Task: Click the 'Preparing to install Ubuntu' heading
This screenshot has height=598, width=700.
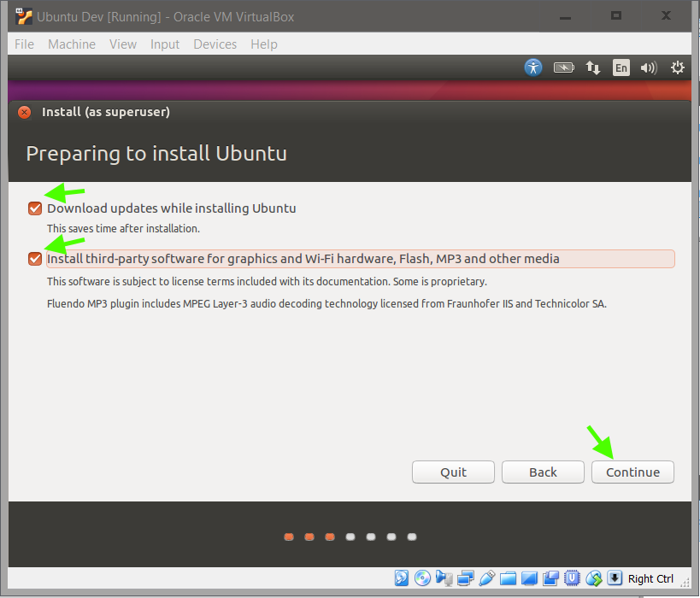Action: coord(156,154)
